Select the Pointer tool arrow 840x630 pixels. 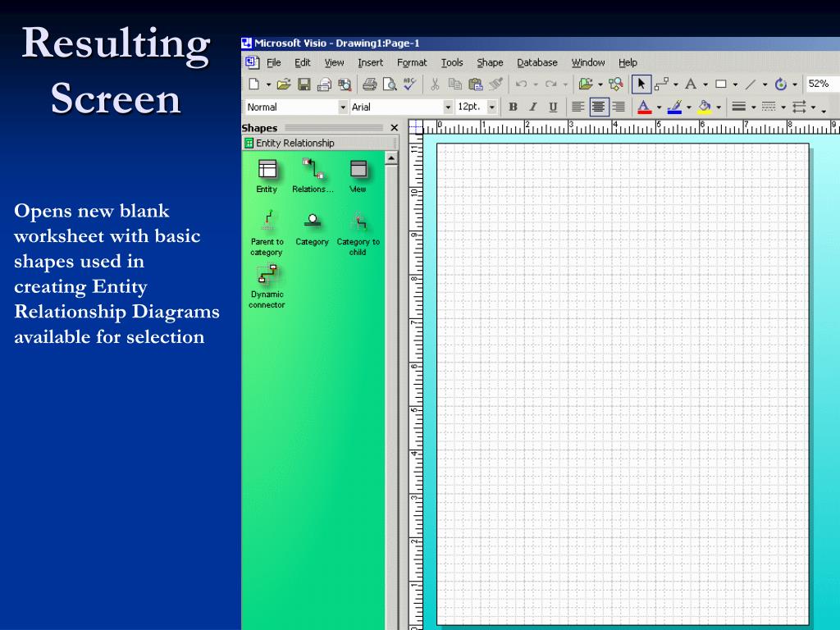click(641, 84)
